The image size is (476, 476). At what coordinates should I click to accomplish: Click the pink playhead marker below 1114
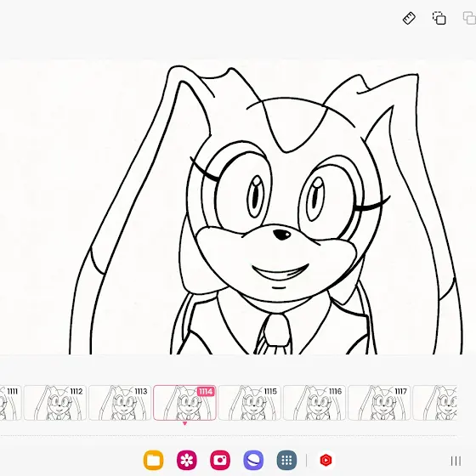click(x=184, y=423)
